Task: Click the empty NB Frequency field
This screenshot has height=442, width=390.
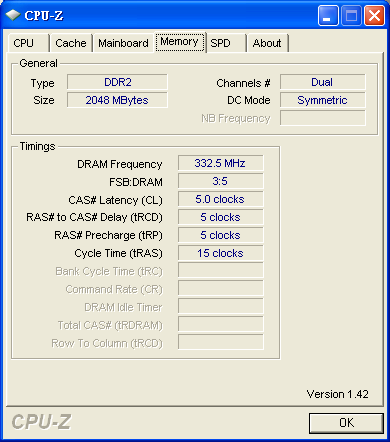Action: coord(322,118)
